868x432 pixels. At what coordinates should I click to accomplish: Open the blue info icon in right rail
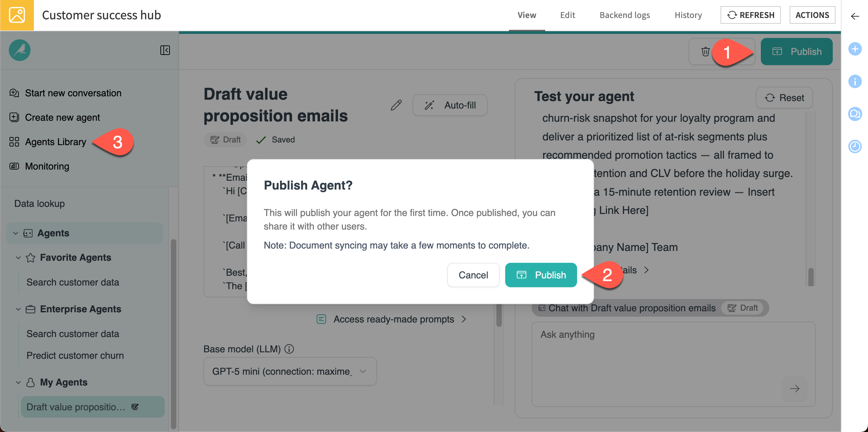tap(855, 81)
